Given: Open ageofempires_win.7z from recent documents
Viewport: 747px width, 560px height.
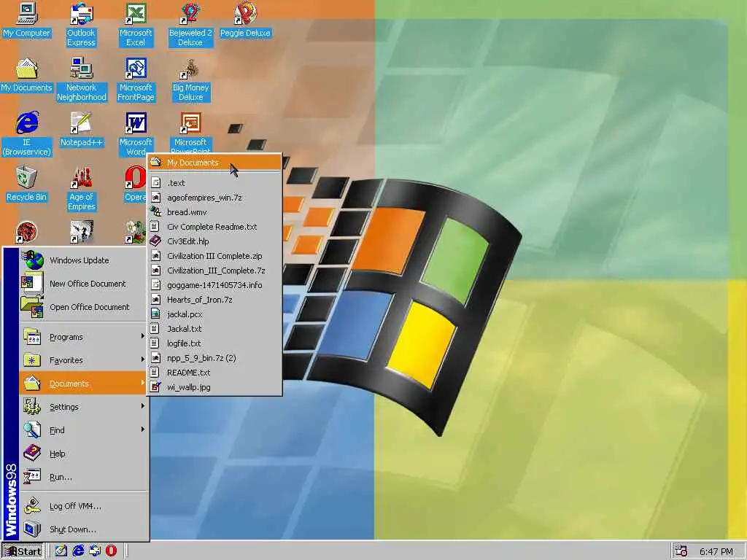Looking at the screenshot, I should point(214,198).
